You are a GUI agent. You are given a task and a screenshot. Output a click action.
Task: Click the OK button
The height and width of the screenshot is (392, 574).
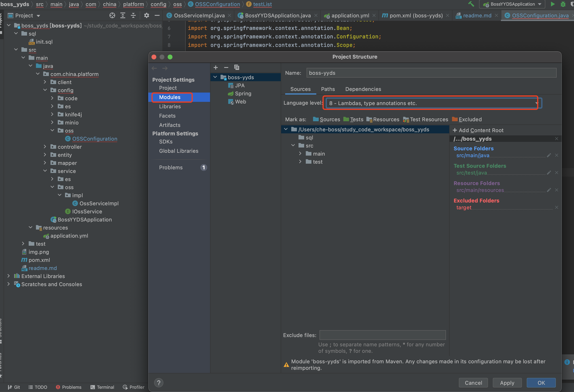541,383
